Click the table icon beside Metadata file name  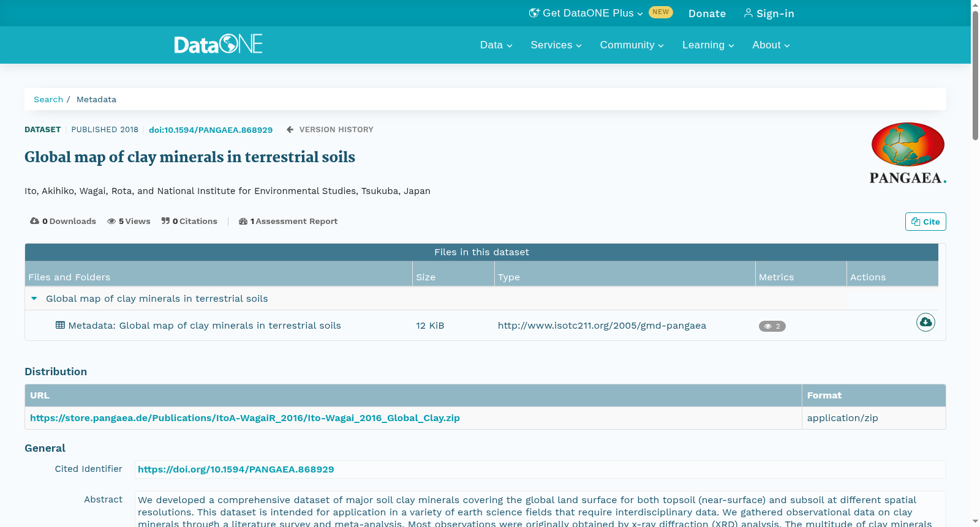click(x=60, y=325)
